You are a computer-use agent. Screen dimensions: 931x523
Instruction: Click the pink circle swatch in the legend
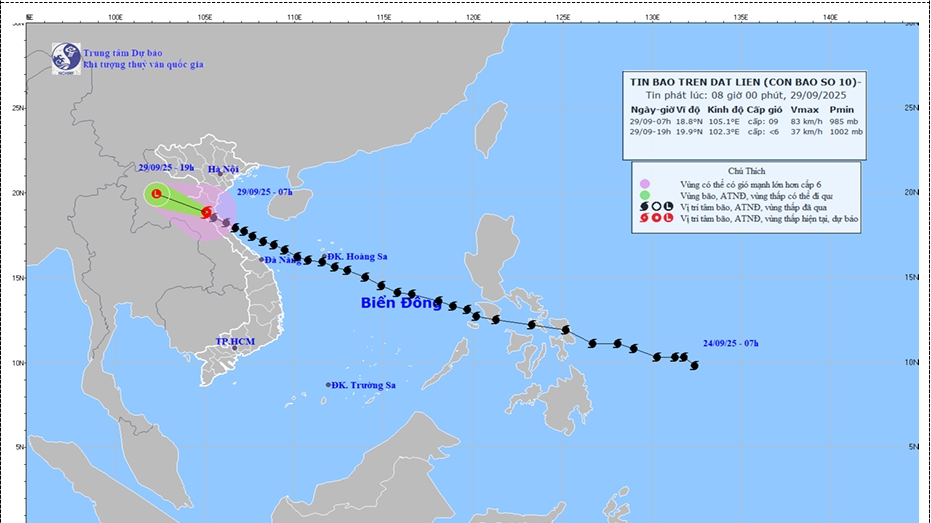[645, 183]
